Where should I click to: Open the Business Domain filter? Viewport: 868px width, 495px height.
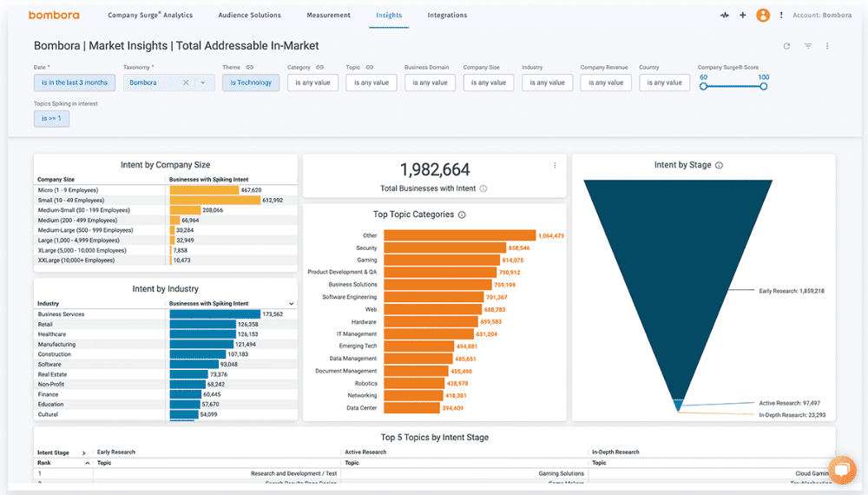[x=431, y=82]
